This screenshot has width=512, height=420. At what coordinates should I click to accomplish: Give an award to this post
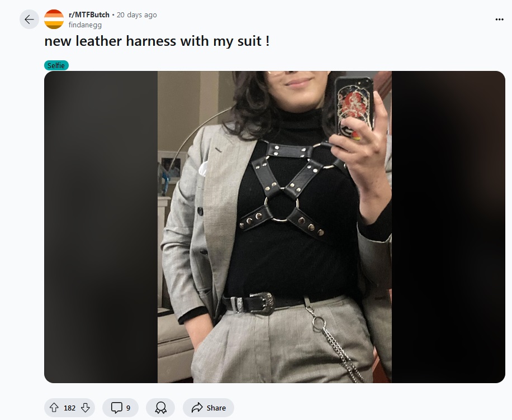pyautogui.click(x=160, y=408)
